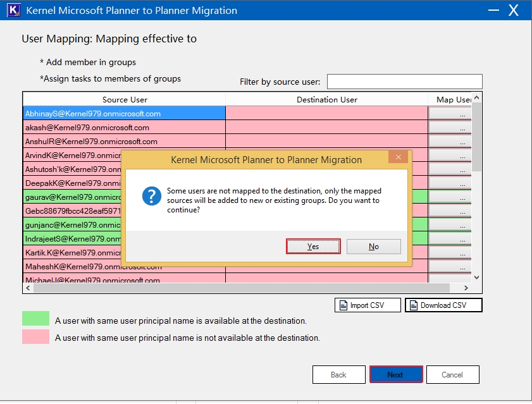Click the horizontal scroll left arrow
This screenshot has height=404, width=532.
28,288
